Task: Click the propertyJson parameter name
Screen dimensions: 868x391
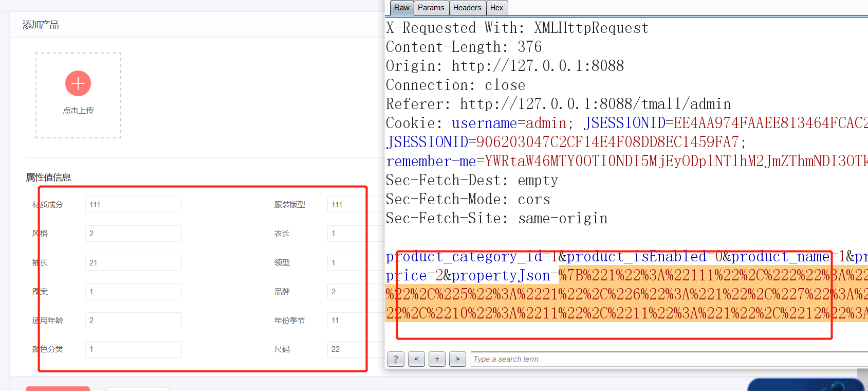Action: coord(501,275)
